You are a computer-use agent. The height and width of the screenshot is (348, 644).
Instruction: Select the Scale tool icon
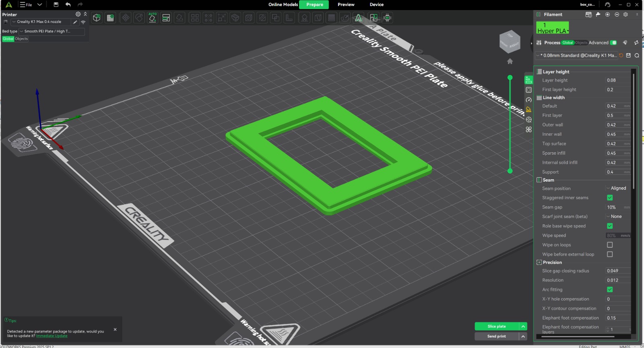(222, 18)
